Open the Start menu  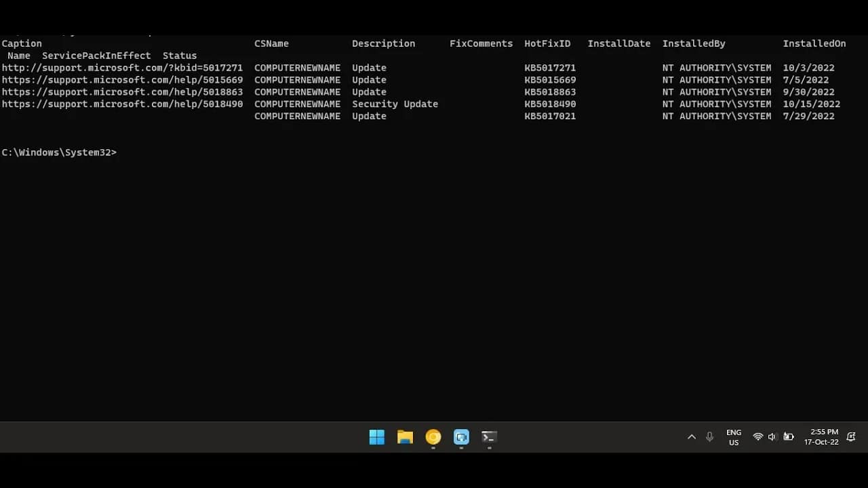(377, 437)
